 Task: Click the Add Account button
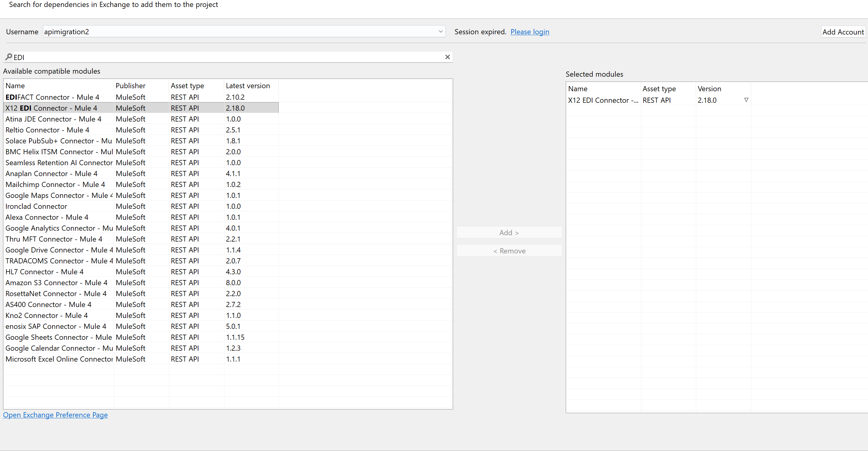click(x=843, y=32)
